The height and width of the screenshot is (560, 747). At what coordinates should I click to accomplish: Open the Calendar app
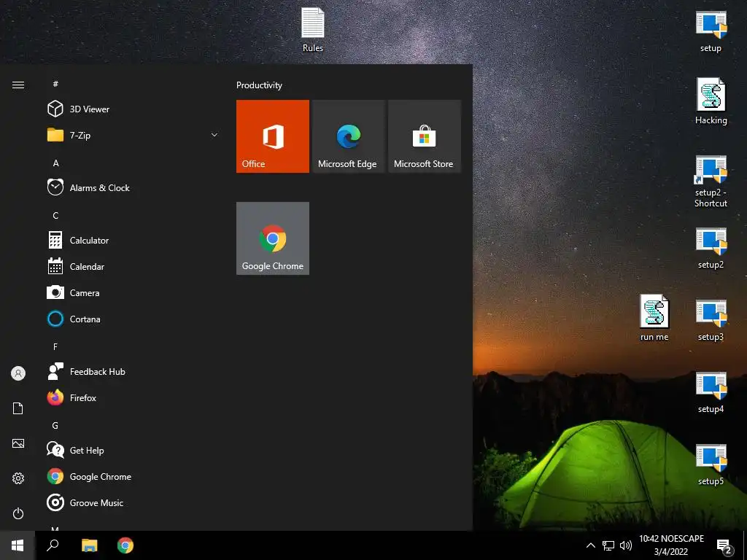[x=133, y=267]
